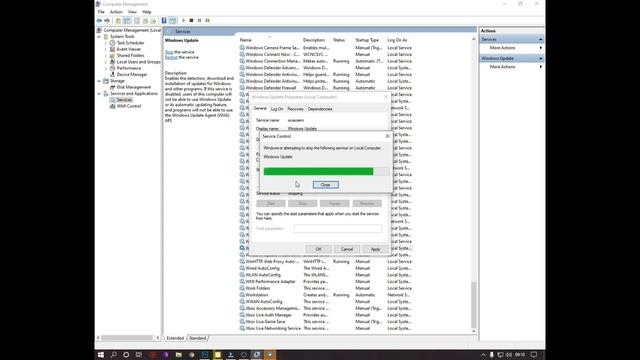Switch to the Standard view tab
The image size is (640, 360).
[x=198, y=338]
